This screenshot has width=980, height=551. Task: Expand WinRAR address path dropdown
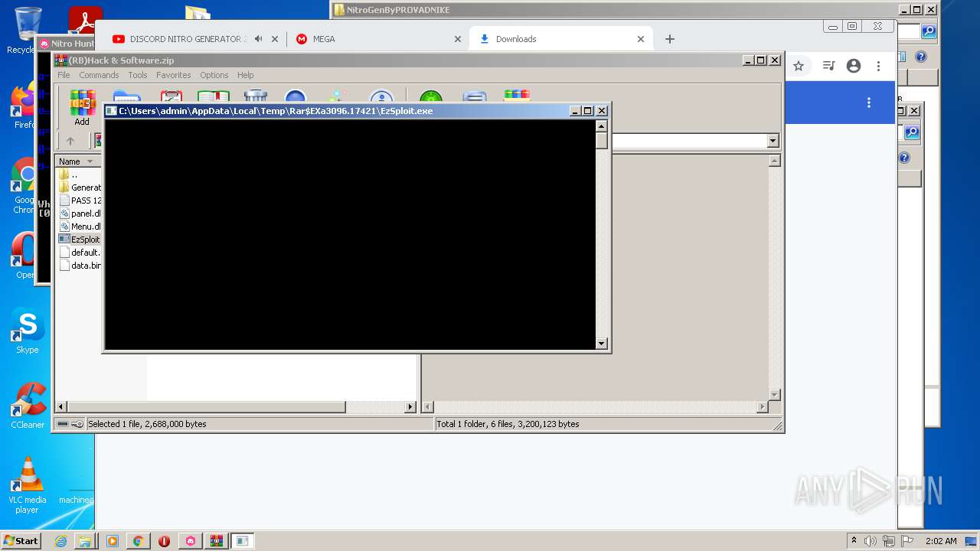pos(773,141)
